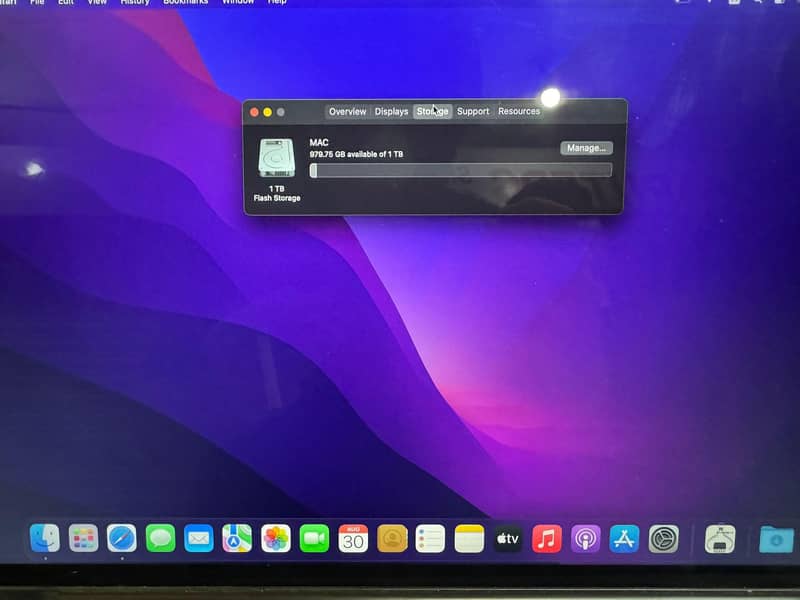This screenshot has width=800, height=600.
Task: Open the Notes app in Dock
Action: (469, 538)
